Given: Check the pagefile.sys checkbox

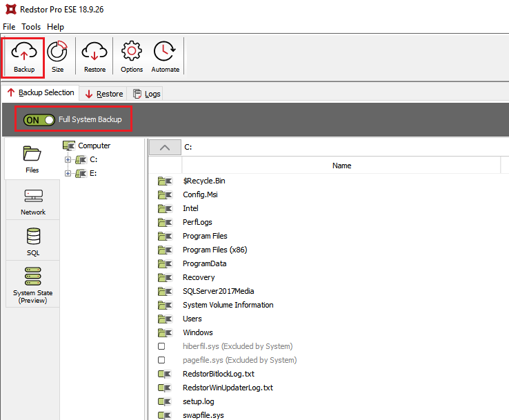Looking at the screenshot, I should click(161, 360).
